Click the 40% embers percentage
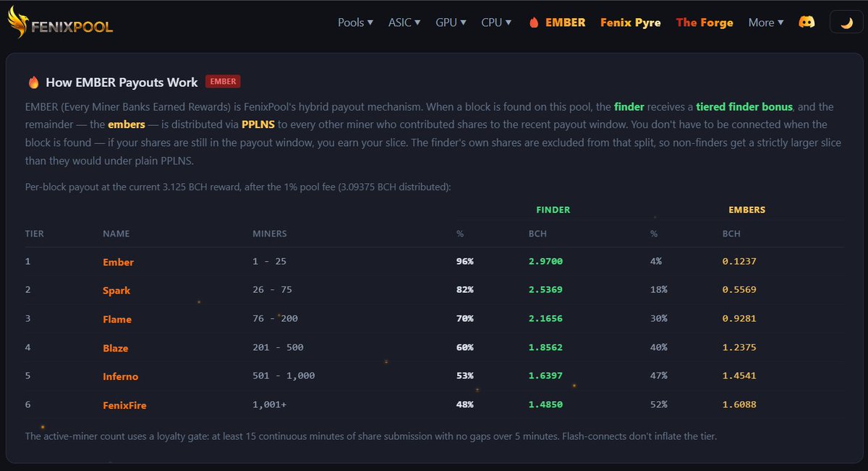Viewport: 868px width, 471px height. (x=659, y=347)
